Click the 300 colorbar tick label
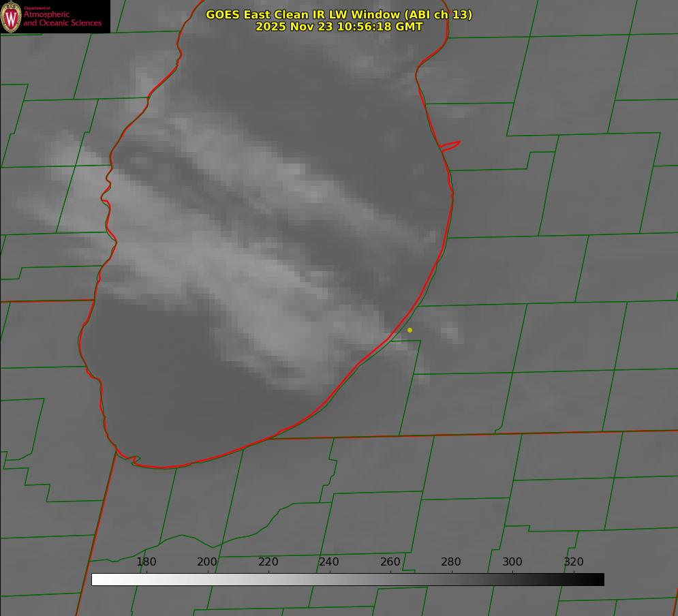The image size is (678, 616). click(x=512, y=562)
